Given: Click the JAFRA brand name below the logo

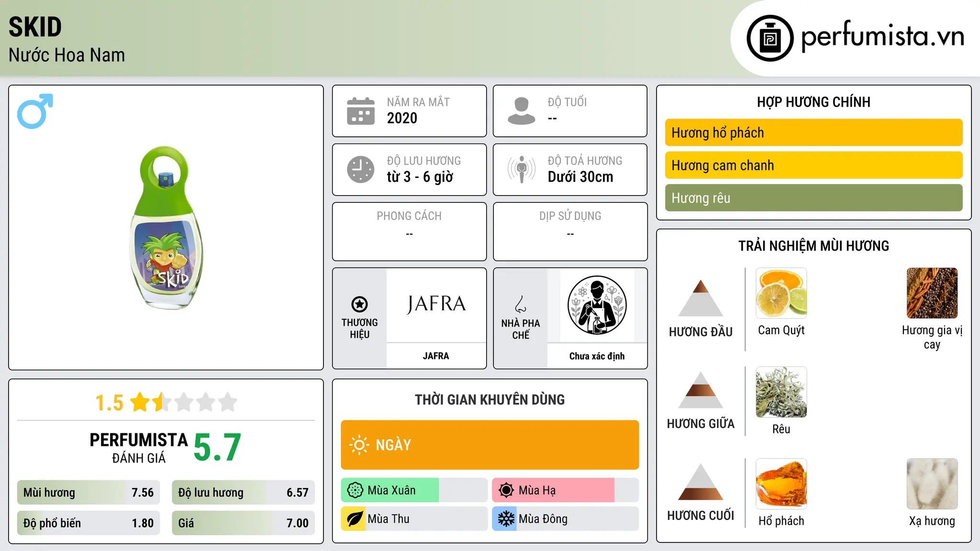Looking at the screenshot, I should click(x=436, y=356).
